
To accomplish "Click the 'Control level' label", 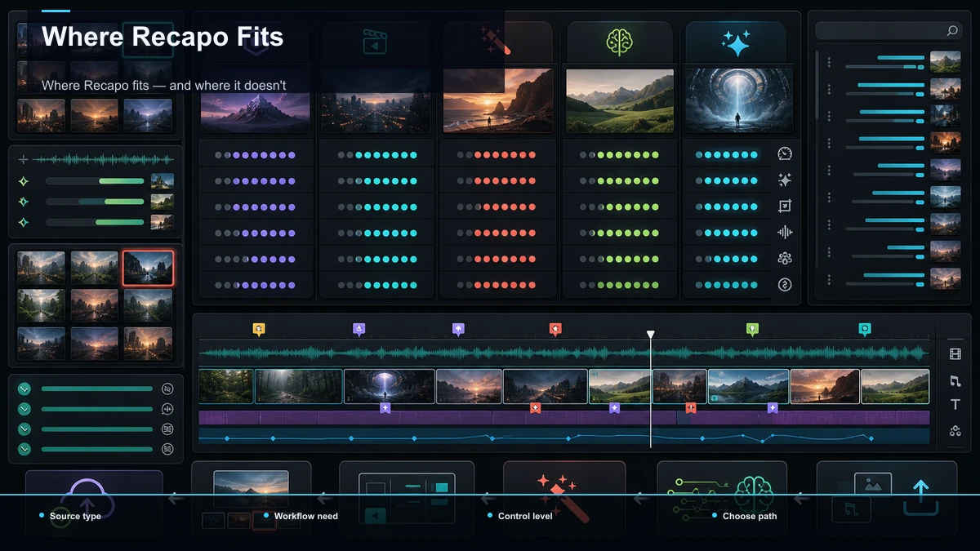I will (525, 516).
